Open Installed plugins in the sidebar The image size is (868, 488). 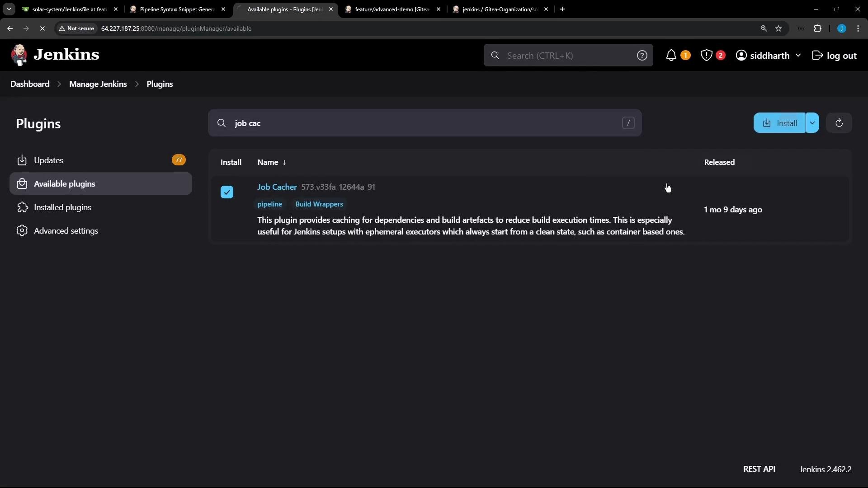(x=100, y=207)
